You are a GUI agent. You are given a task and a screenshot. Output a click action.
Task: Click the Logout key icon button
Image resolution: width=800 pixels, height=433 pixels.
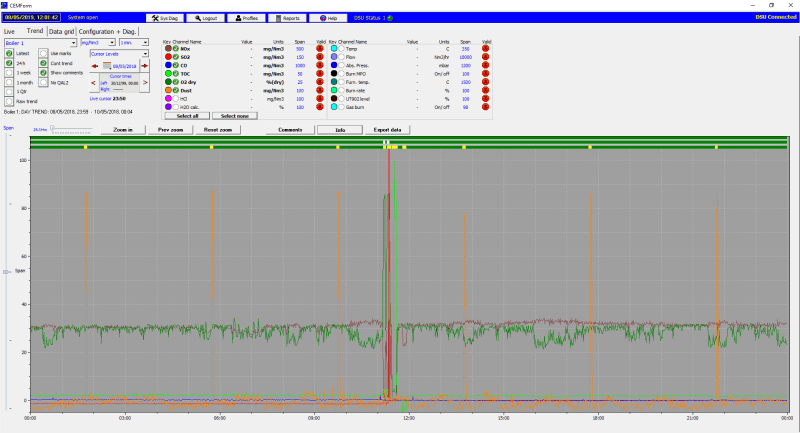pos(205,18)
